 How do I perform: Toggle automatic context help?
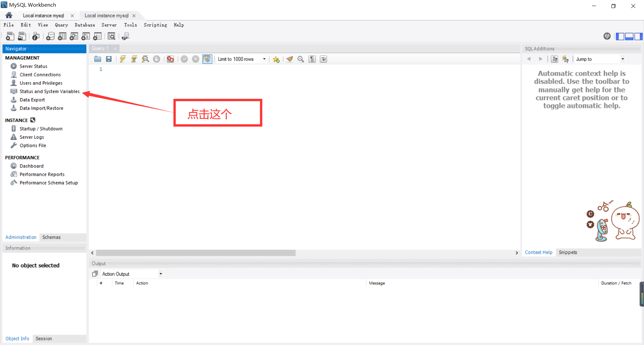566,59
